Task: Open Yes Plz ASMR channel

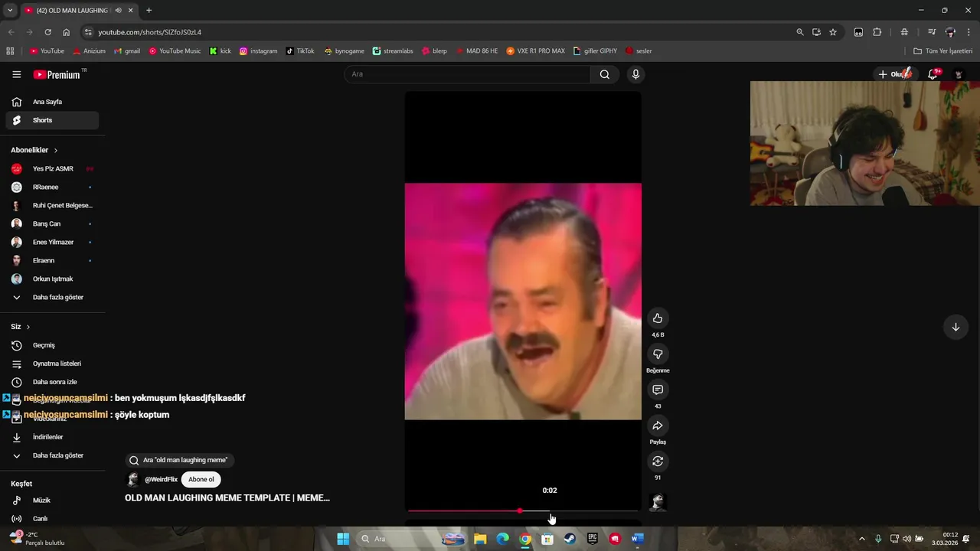Action: pos(52,168)
